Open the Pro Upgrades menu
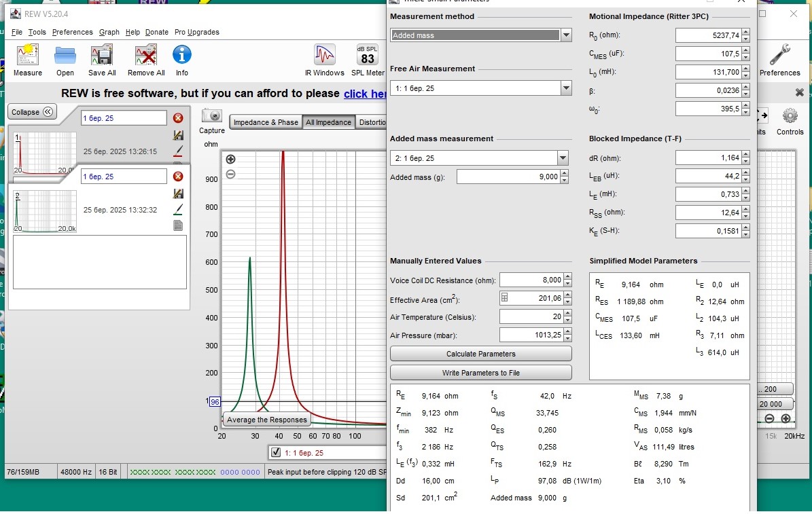 197,32
